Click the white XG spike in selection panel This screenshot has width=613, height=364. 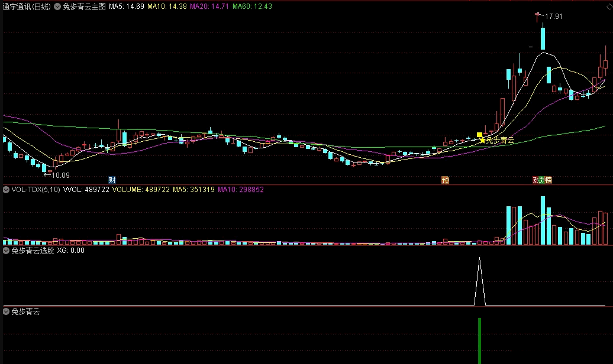tap(480, 281)
